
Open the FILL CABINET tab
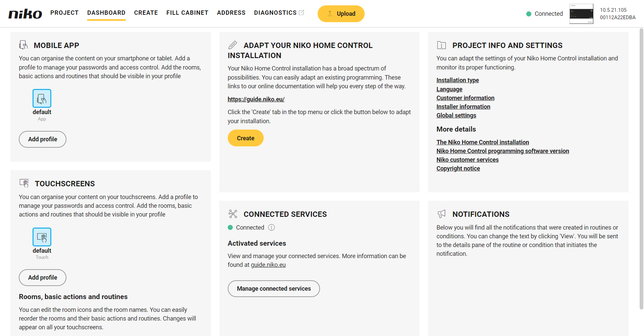pos(187,13)
